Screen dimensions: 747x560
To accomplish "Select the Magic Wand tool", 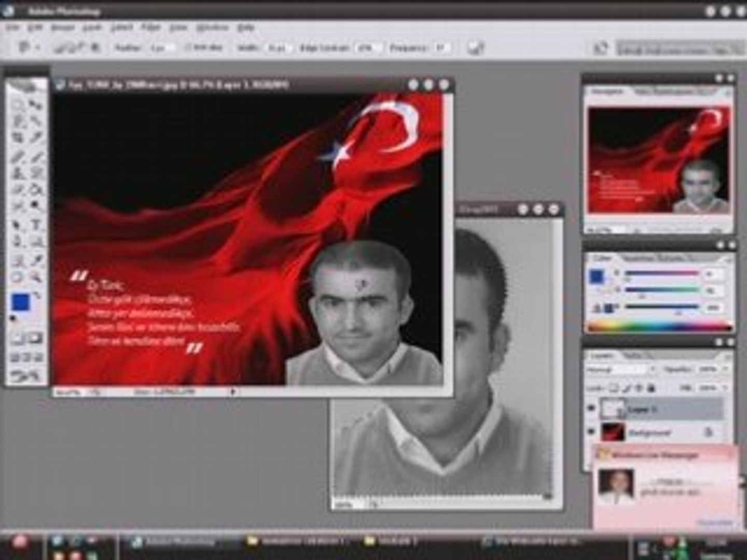I will click(x=35, y=121).
